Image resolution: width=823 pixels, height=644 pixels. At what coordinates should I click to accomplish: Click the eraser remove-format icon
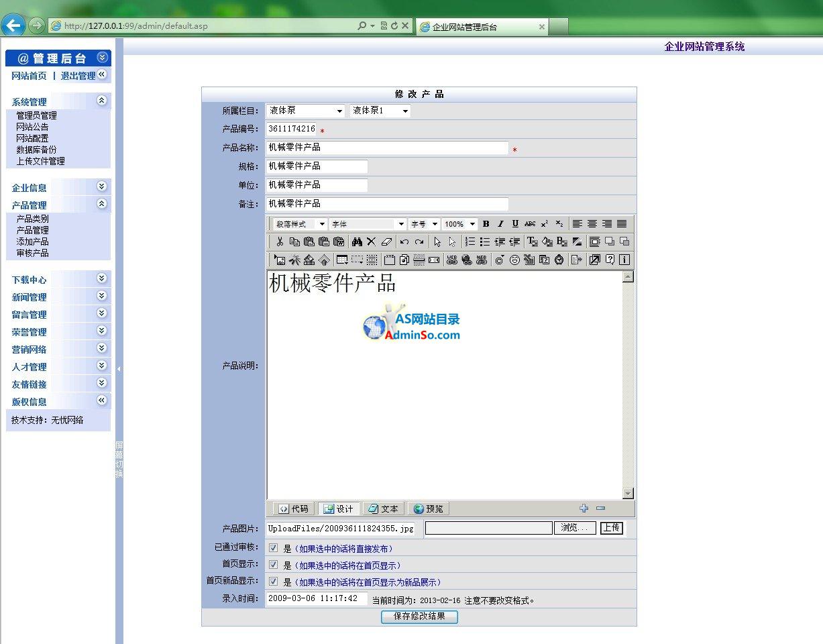click(x=386, y=241)
